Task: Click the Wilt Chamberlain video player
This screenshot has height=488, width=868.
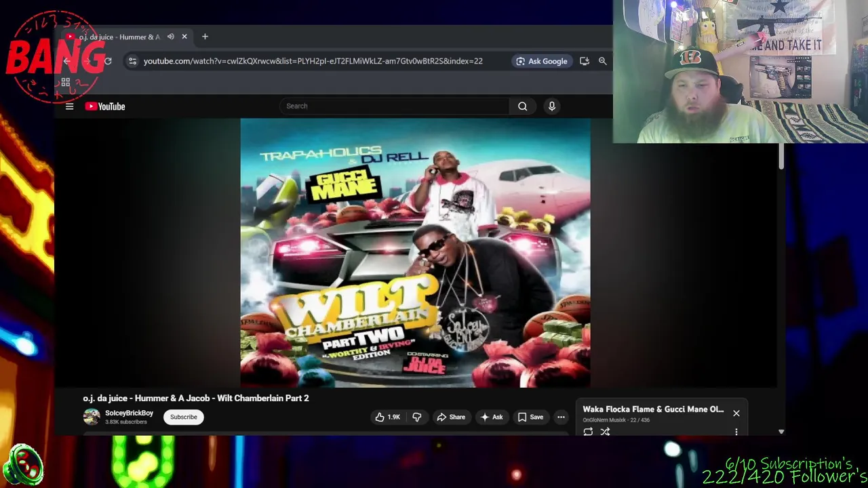Action: point(415,253)
